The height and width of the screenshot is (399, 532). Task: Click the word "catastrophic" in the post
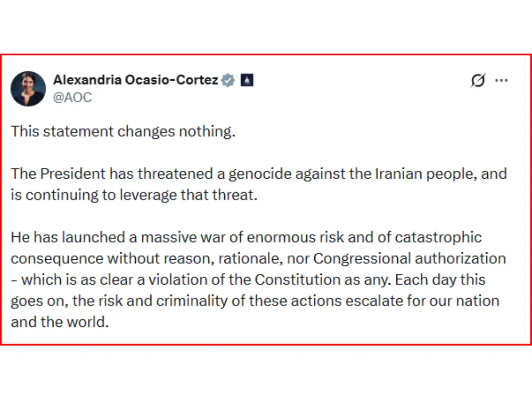(438, 237)
